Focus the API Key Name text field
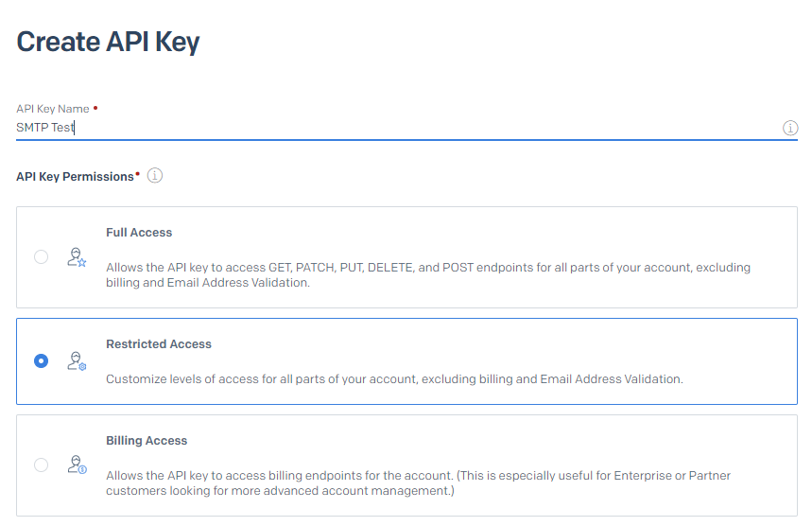Viewport: 812px width, 526px height. pyautogui.click(x=399, y=128)
